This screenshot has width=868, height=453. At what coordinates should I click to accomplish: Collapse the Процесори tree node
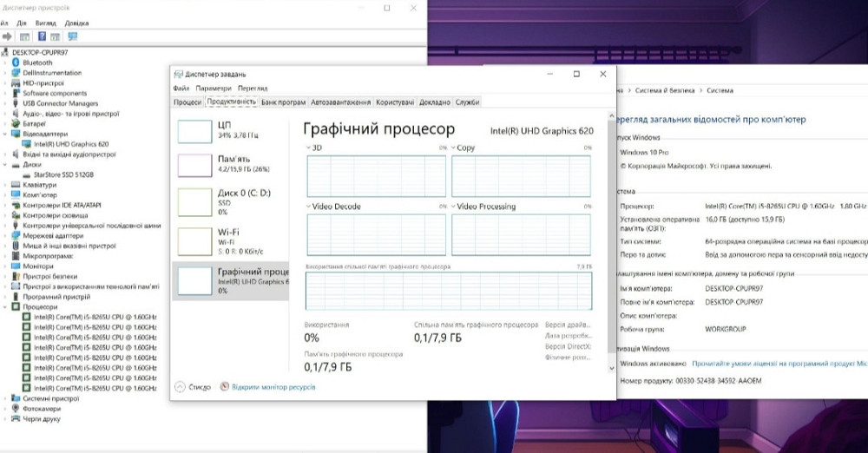(6, 307)
